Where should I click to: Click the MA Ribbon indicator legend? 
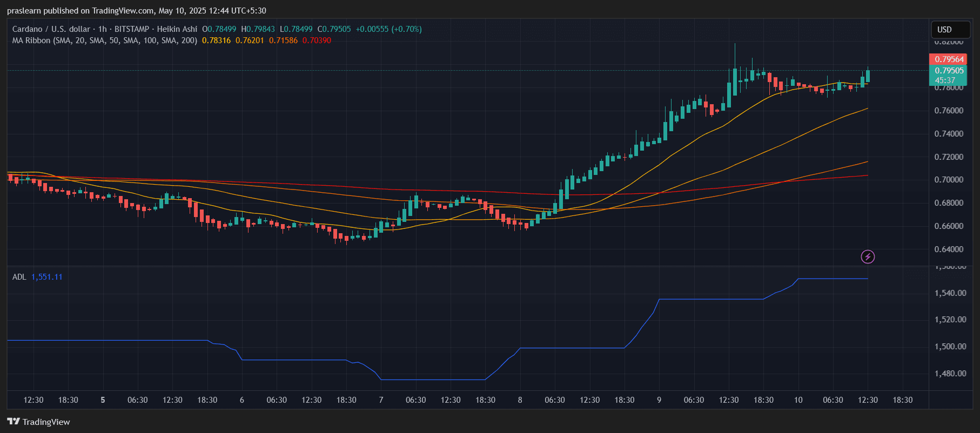pyautogui.click(x=104, y=40)
